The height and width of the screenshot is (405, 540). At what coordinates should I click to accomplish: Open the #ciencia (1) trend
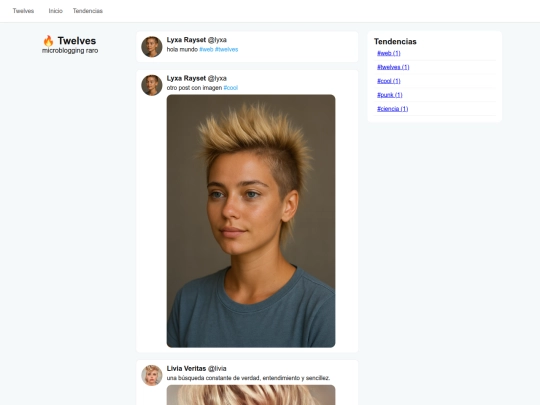point(392,109)
